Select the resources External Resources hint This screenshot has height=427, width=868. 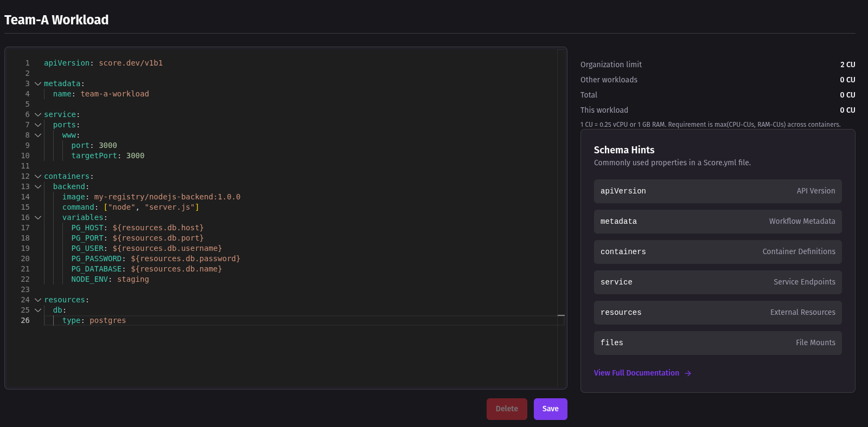pos(717,313)
